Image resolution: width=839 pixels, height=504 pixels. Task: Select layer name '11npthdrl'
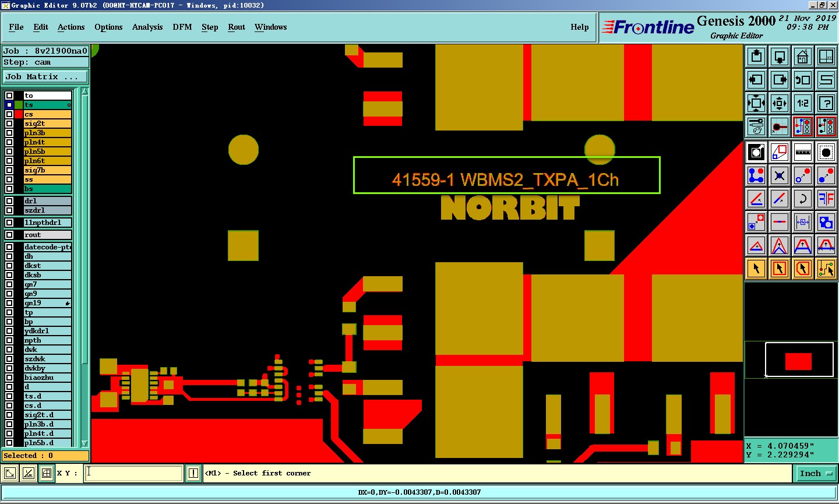tap(48, 223)
